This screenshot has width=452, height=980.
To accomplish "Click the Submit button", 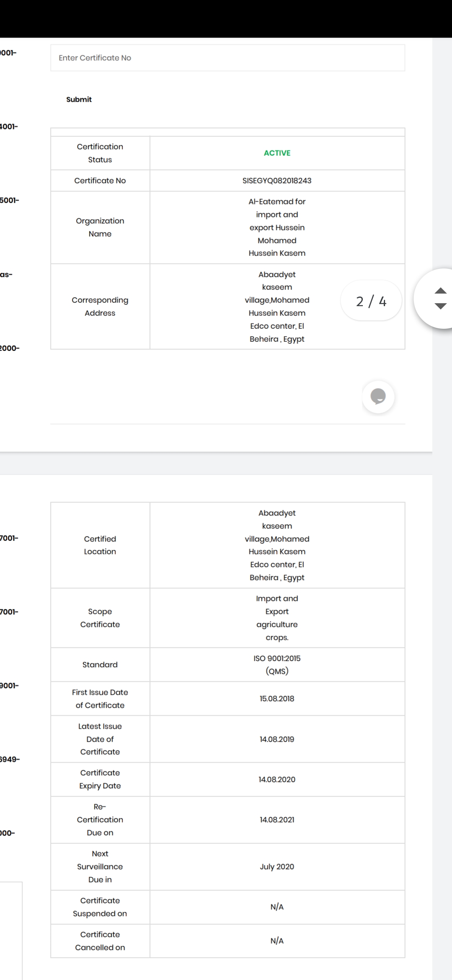I will pyautogui.click(x=79, y=99).
